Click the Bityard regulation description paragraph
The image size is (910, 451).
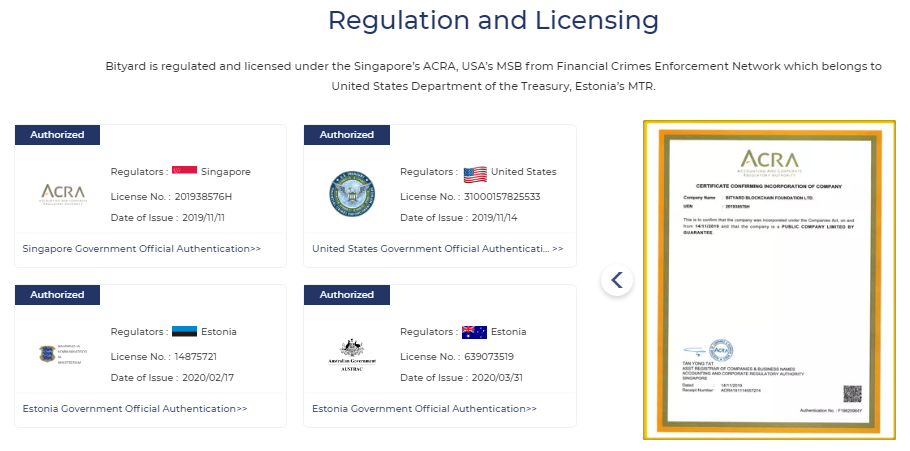[x=493, y=76]
